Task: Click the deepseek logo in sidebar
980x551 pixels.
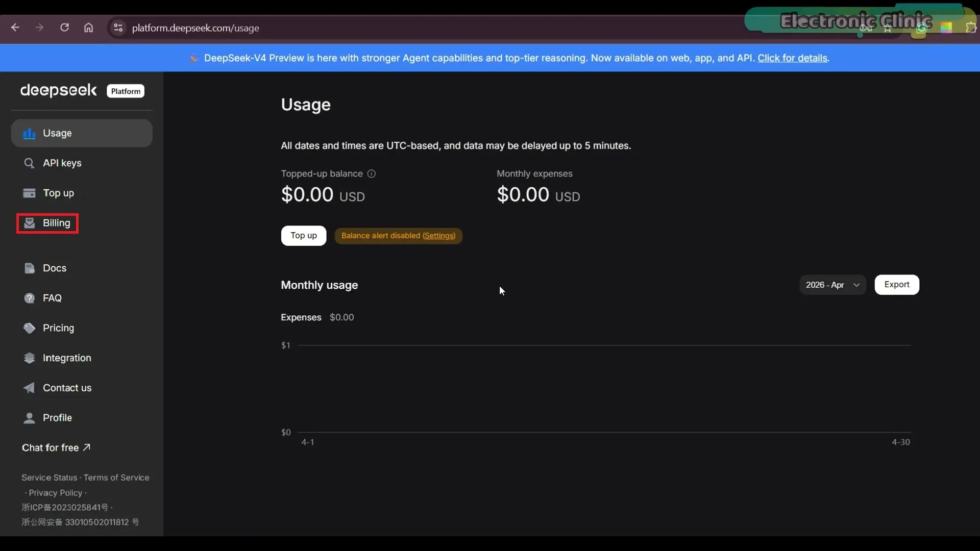Action: (58, 90)
